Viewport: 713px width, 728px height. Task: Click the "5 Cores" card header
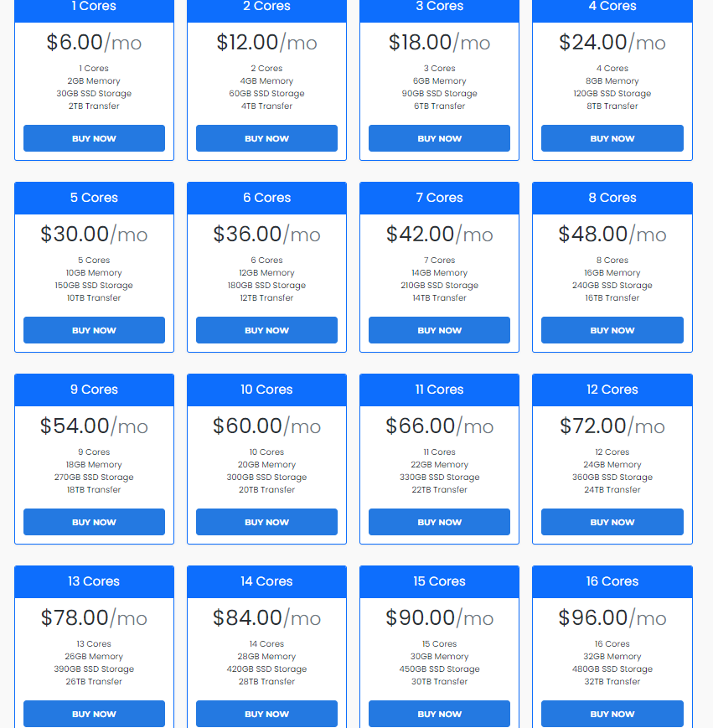pyautogui.click(x=94, y=198)
